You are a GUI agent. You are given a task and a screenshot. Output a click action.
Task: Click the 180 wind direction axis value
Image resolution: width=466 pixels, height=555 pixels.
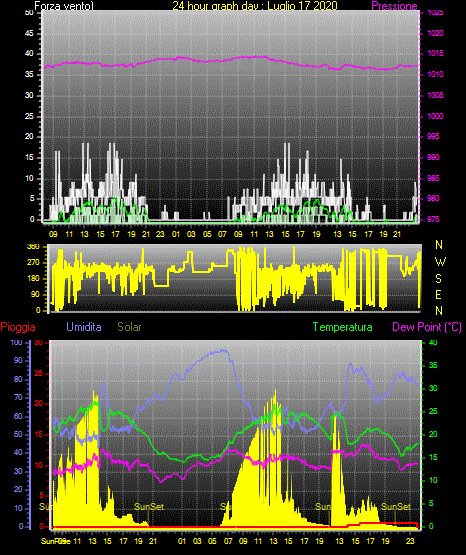(33, 279)
